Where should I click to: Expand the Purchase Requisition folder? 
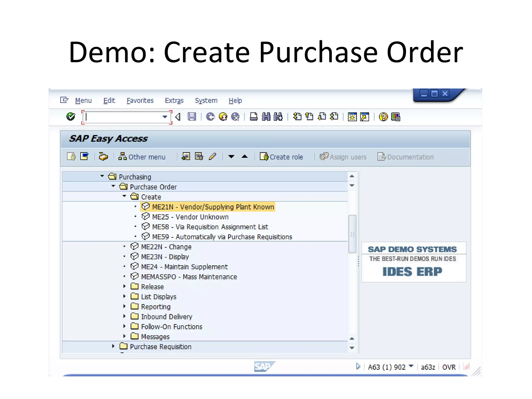click(113, 346)
